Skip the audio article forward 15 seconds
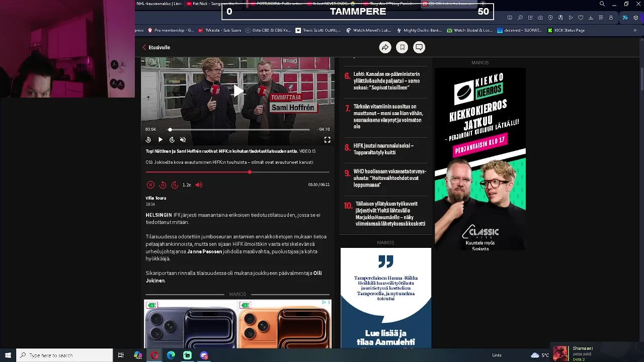Screen dimensions: 644x362 click(175, 185)
